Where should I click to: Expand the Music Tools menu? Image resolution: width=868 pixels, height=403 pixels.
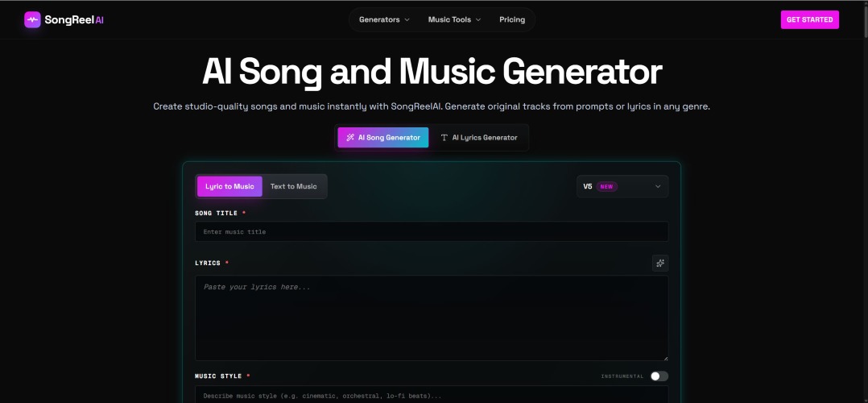pyautogui.click(x=454, y=19)
